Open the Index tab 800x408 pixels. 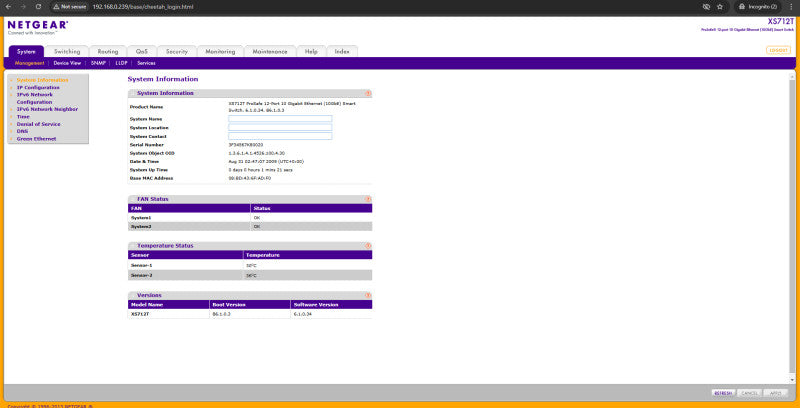pyautogui.click(x=342, y=52)
